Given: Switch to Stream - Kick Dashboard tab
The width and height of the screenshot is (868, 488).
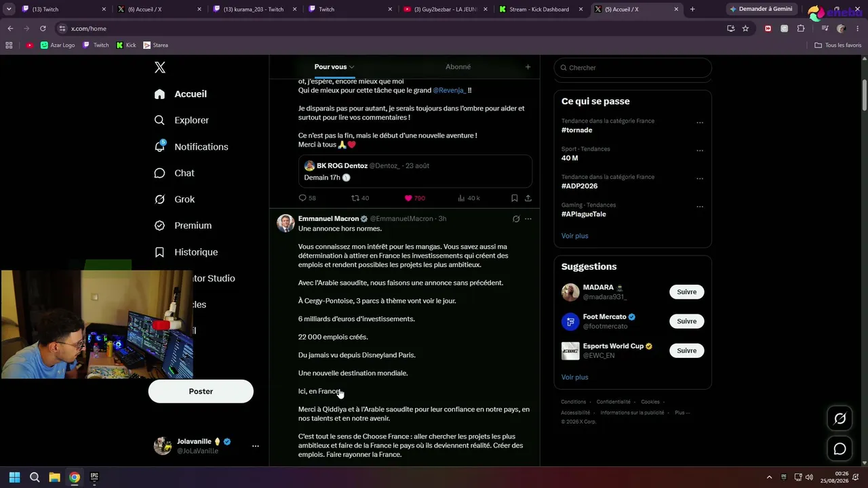Looking at the screenshot, I should coord(540,9).
